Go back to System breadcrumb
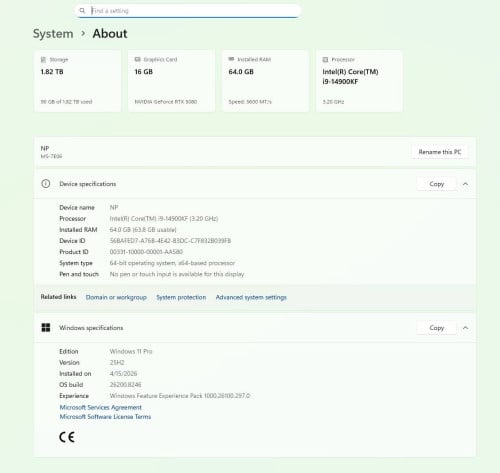The width and height of the screenshot is (500, 473). pyautogui.click(x=53, y=34)
